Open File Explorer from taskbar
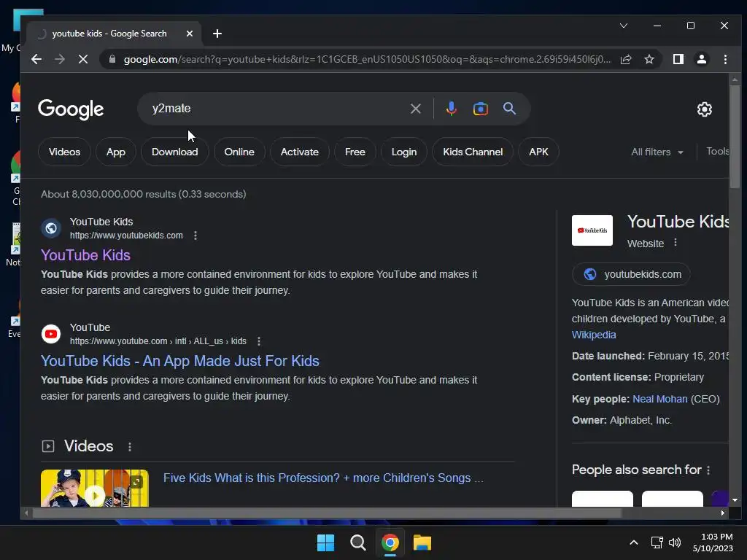This screenshot has width=747, height=560. [422, 542]
